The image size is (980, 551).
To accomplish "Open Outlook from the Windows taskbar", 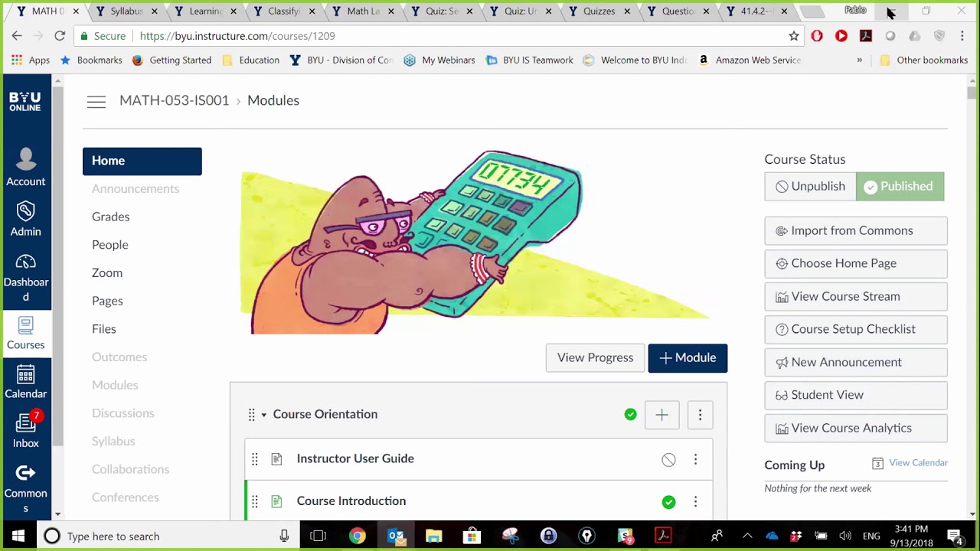I will (396, 536).
